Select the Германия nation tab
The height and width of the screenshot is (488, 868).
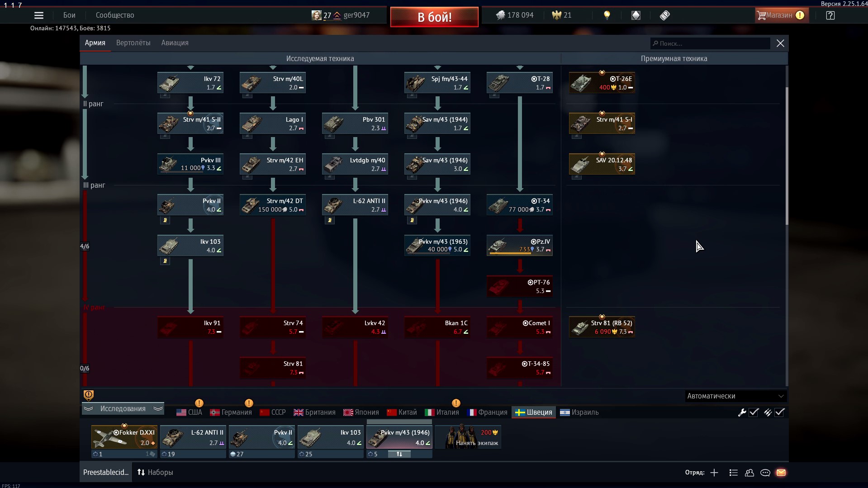[x=231, y=412]
